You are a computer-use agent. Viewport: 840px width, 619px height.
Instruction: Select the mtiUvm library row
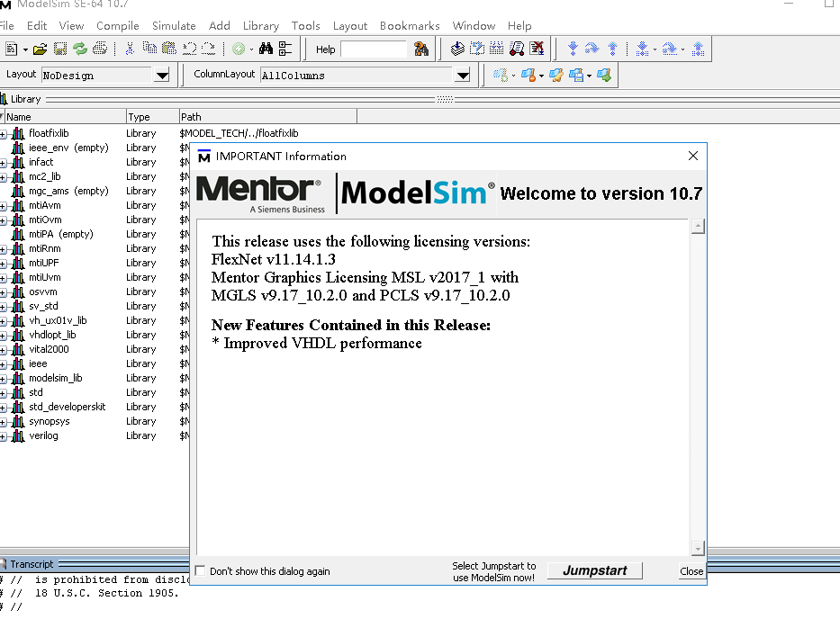tap(45, 277)
